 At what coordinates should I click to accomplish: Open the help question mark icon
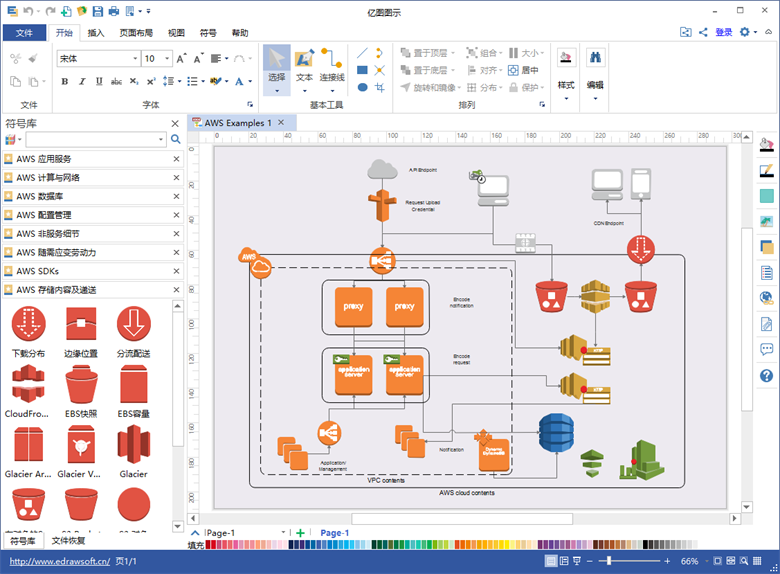(767, 376)
